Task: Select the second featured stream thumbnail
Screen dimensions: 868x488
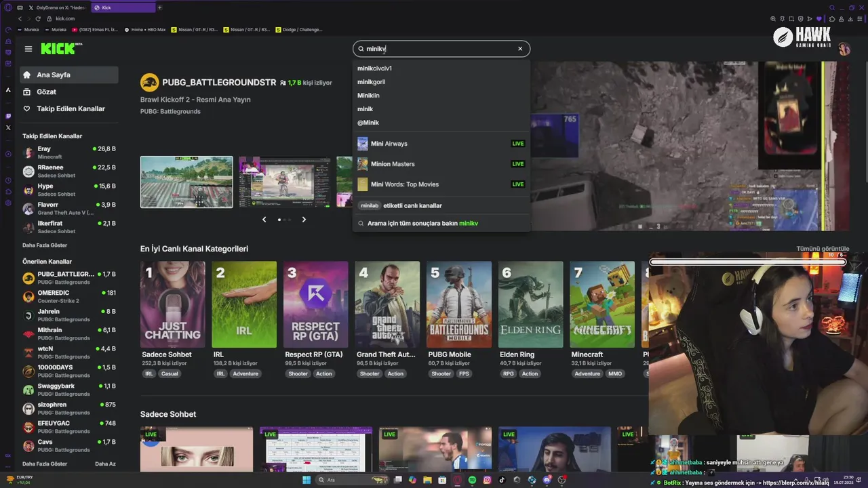Action: click(x=285, y=182)
